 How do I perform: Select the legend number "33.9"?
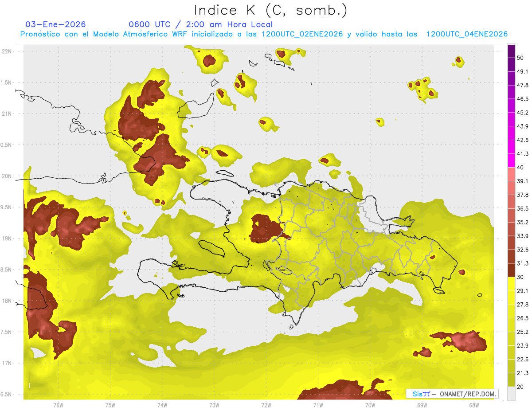point(523,236)
